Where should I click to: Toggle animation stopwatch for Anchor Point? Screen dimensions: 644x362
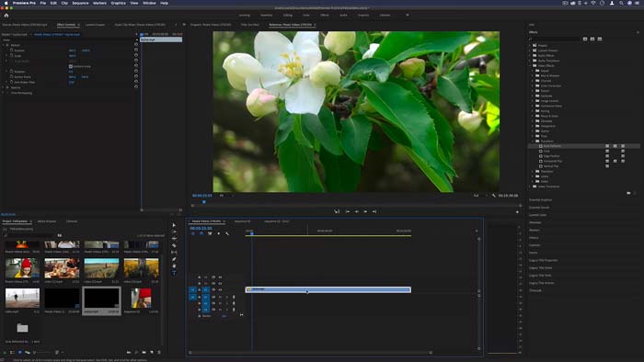11,76
